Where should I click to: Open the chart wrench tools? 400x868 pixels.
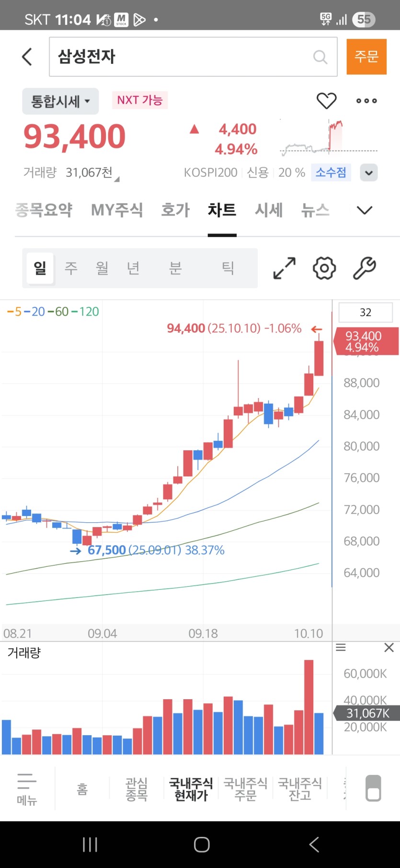364,268
